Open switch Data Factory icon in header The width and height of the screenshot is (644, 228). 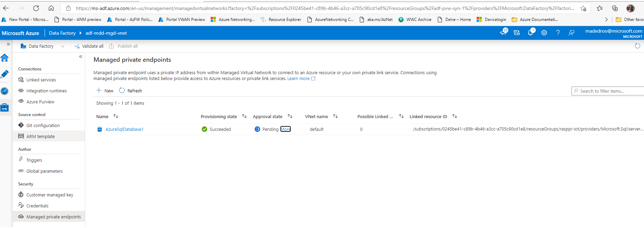coord(517,33)
